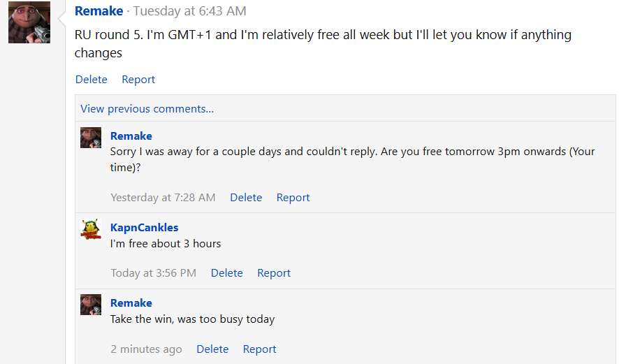Open the Remake name above the 'Sorry I was away' comment
Screen dimensions: 619x364
coord(131,136)
